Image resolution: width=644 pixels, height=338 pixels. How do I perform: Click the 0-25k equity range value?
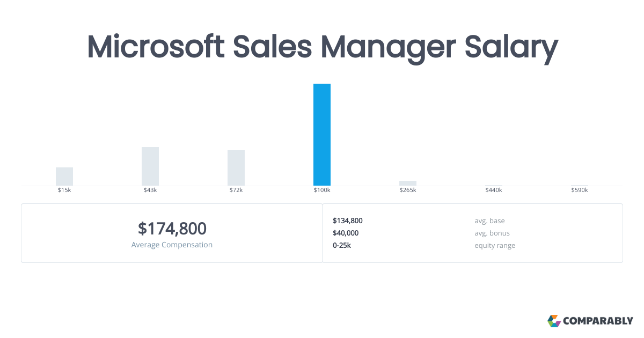click(x=342, y=245)
